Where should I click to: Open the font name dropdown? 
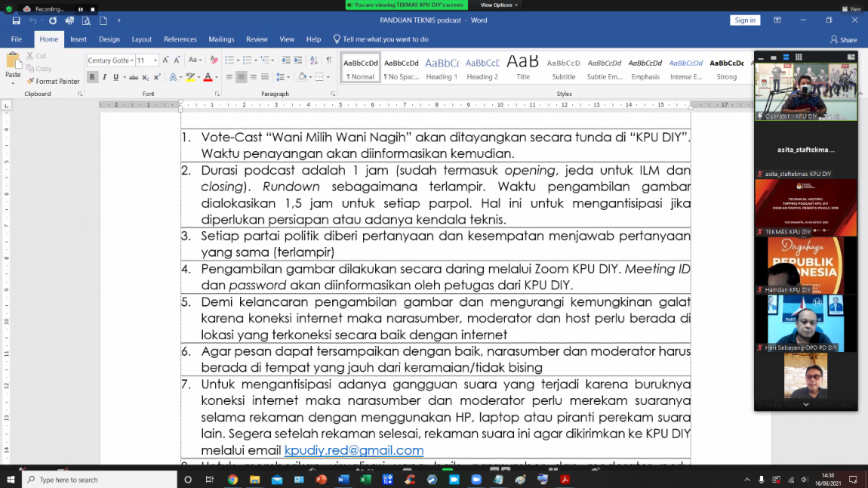pyautogui.click(x=131, y=60)
